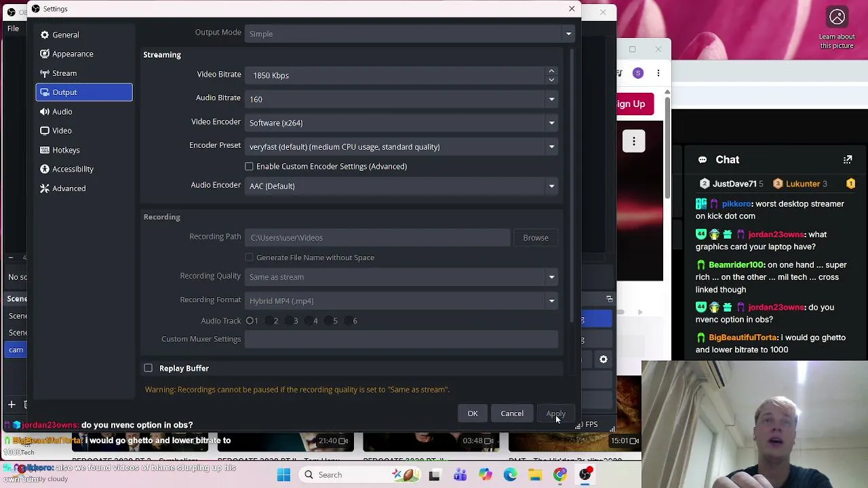868x488 pixels.
Task: Click the chat bubble icon beside Chat
Action: point(703,160)
